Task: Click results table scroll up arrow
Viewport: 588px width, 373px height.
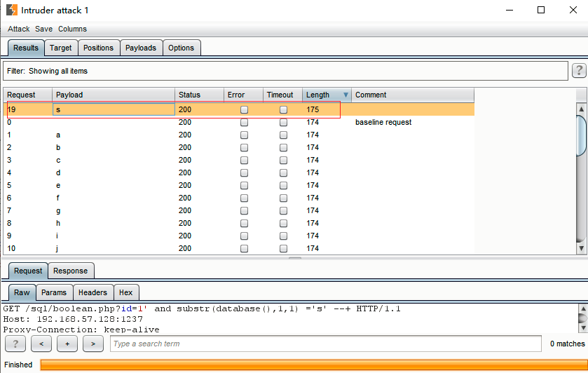Action: click(x=581, y=109)
